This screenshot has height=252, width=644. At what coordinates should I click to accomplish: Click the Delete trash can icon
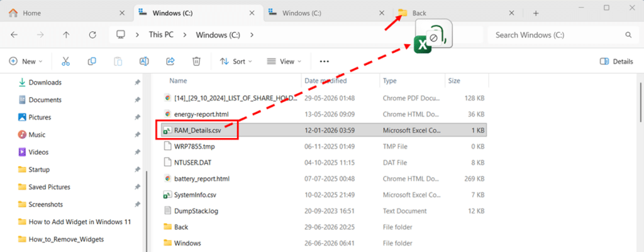pyautogui.click(x=196, y=61)
